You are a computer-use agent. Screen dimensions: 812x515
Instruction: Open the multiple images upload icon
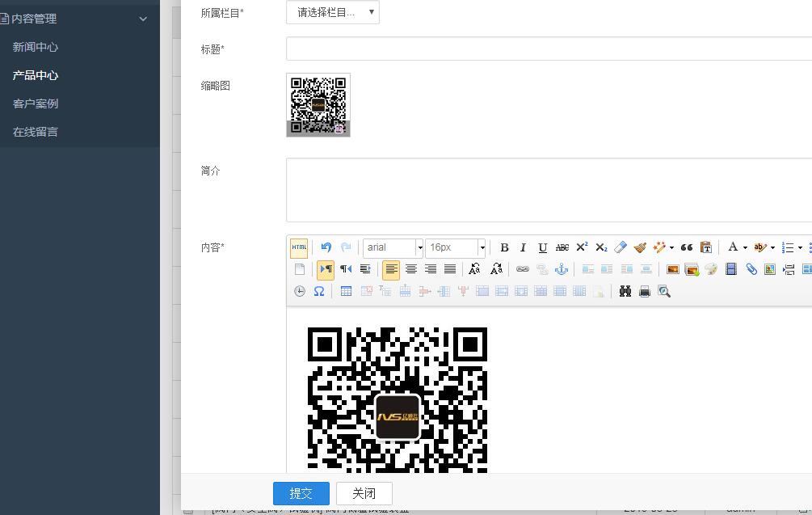[692, 269]
